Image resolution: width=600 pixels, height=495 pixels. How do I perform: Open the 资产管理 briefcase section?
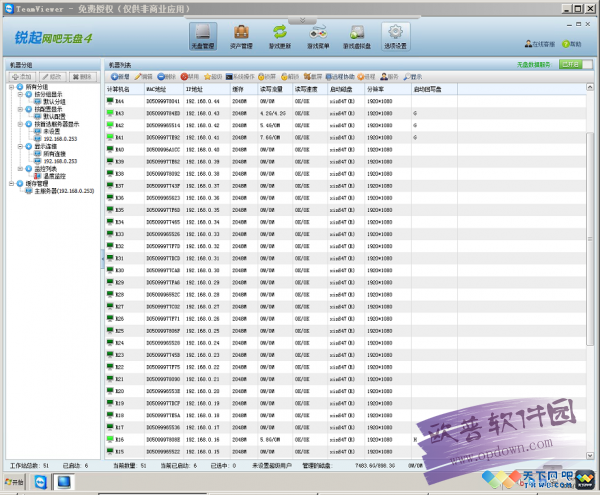(x=241, y=36)
